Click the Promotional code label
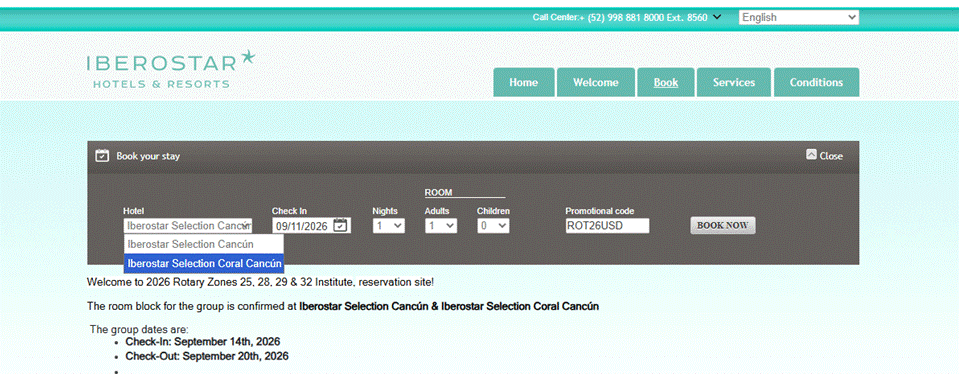 click(600, 211)
